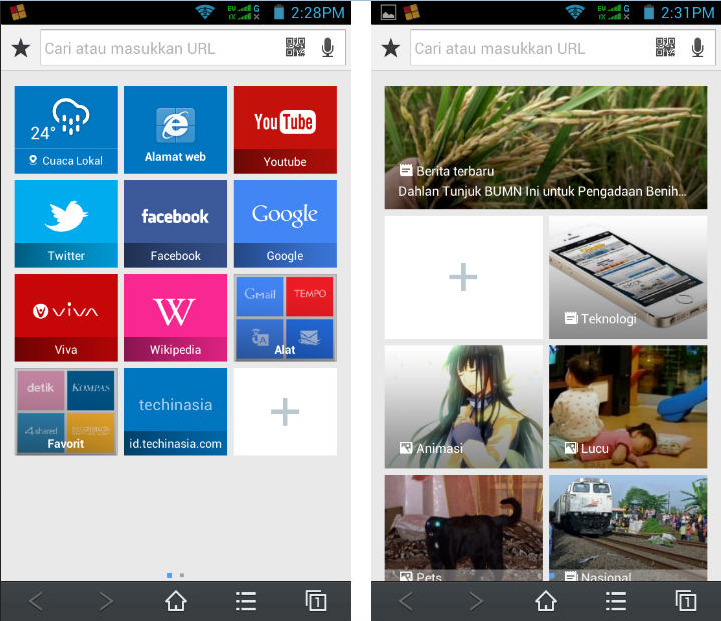The height and width of the screenshot is (621, 721).
Task: Go forward using right phone forward arrow
Action: point(475,601)
